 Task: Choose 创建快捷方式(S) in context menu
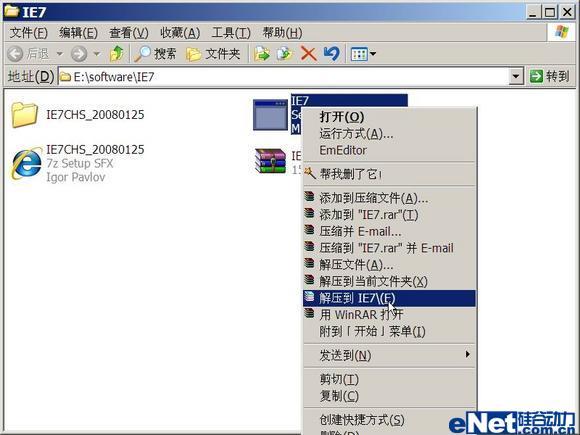pyautogui.click(x=389, y=420)
